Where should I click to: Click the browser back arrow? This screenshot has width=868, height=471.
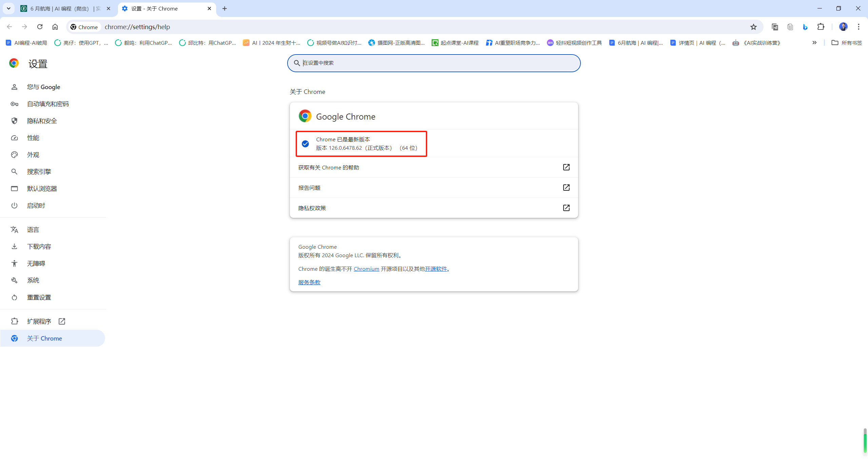(9, 27)
